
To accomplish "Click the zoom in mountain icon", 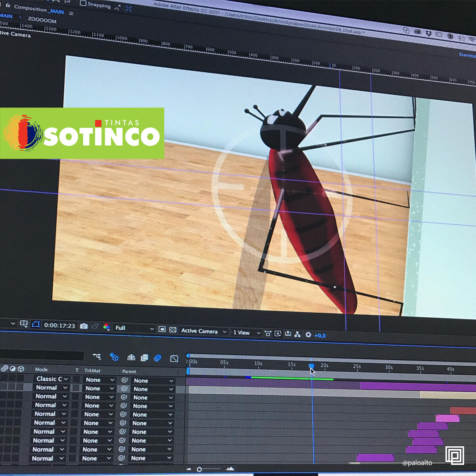I will pyautogui.click(x=230, y=468).
